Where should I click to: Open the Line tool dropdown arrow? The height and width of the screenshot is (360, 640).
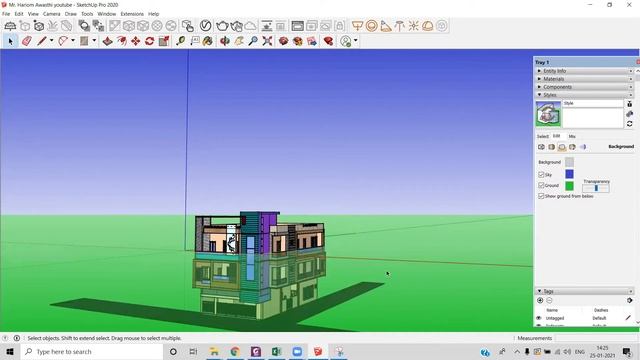pyautogui.click(x=51, y=41)
